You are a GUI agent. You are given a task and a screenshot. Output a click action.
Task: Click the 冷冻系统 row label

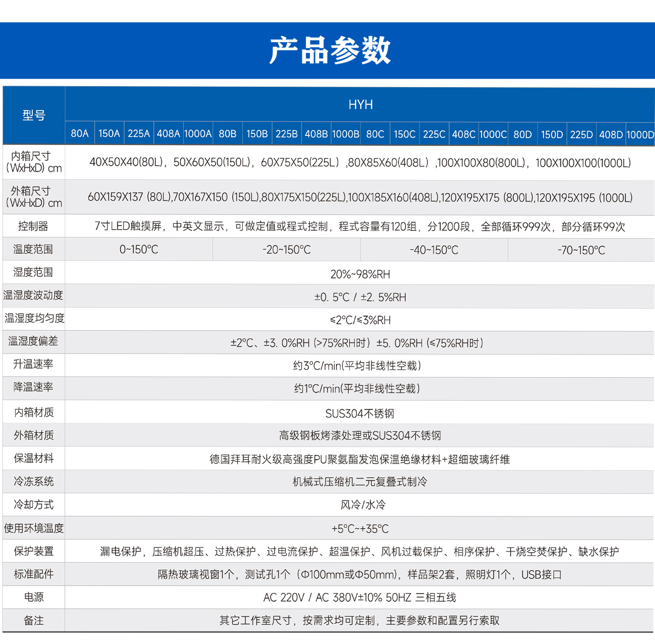point(34,481)
